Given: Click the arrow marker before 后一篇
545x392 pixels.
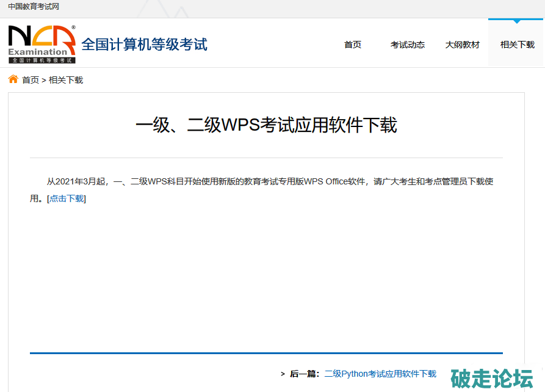Looking at the screenshot, I should pos(283,374).
